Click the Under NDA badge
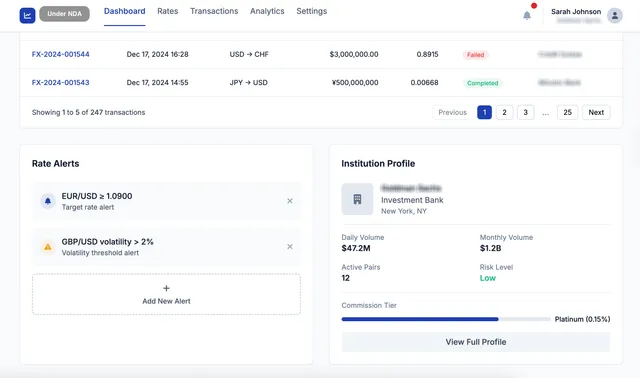The image size is (640, 378). pos(64,14)
